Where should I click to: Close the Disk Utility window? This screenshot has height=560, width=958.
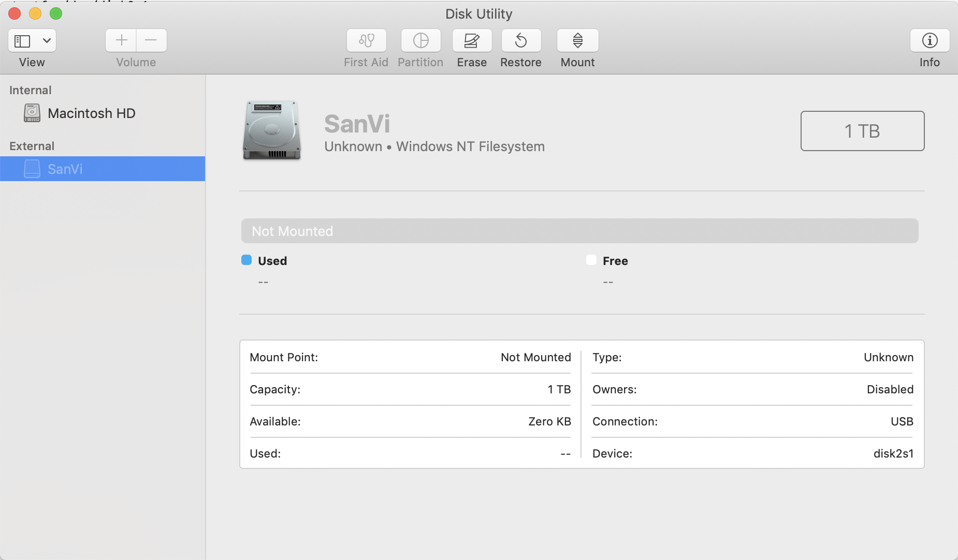14,14
